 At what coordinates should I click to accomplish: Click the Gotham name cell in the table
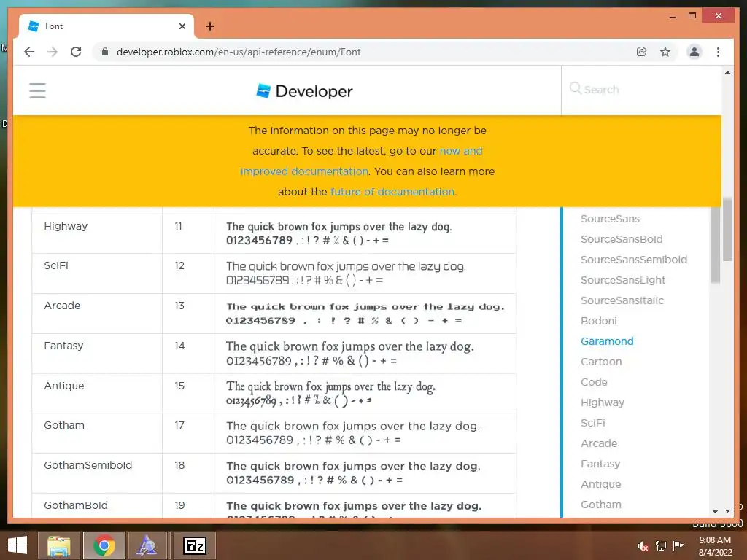97,433
